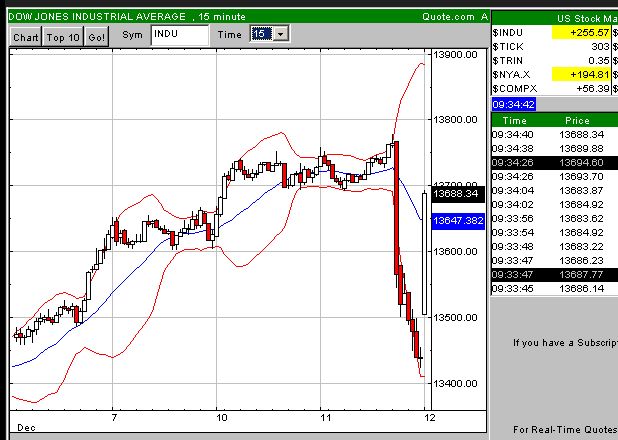Screen dimensions: 618x440
Task: Focus the Sym input field containing INDU
Action: tap(180, 35)
